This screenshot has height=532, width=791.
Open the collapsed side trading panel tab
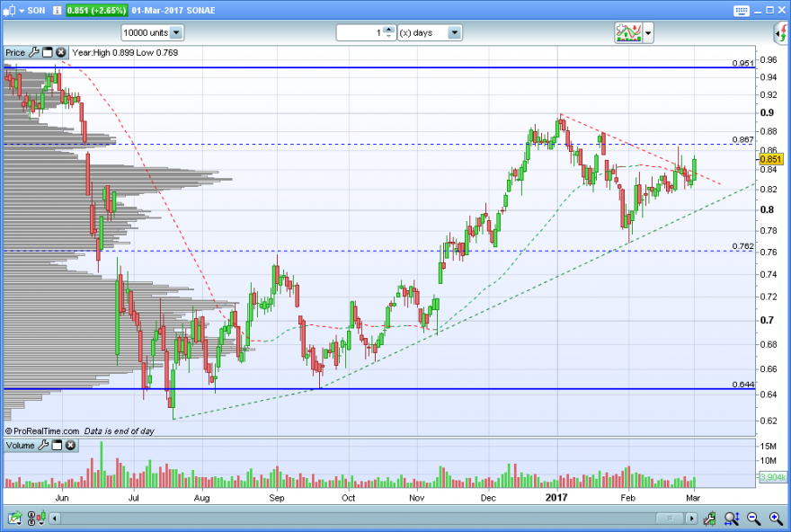782,34
